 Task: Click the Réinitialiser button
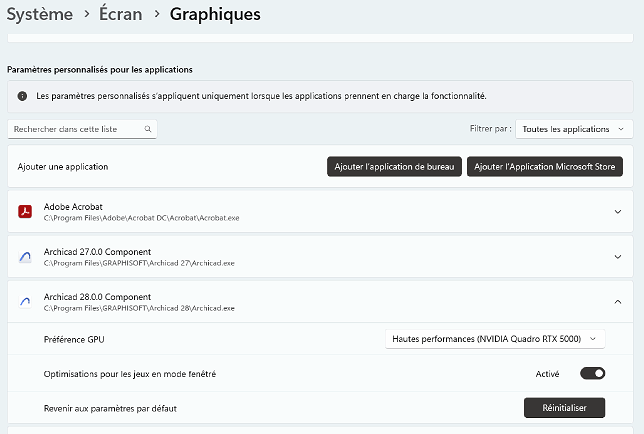coord(564,408)
